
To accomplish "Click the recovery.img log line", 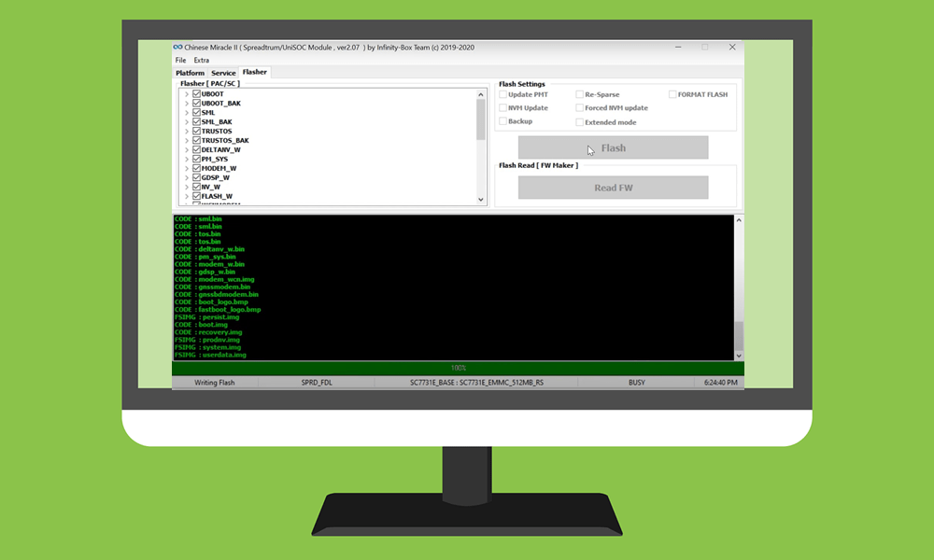I will coord(208,332).
